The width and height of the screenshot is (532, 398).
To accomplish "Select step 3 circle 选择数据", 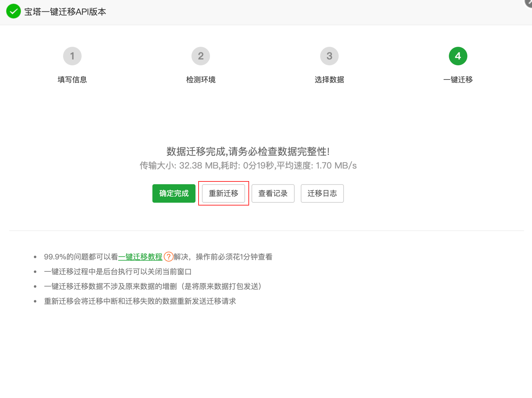I will coord(329,56).
